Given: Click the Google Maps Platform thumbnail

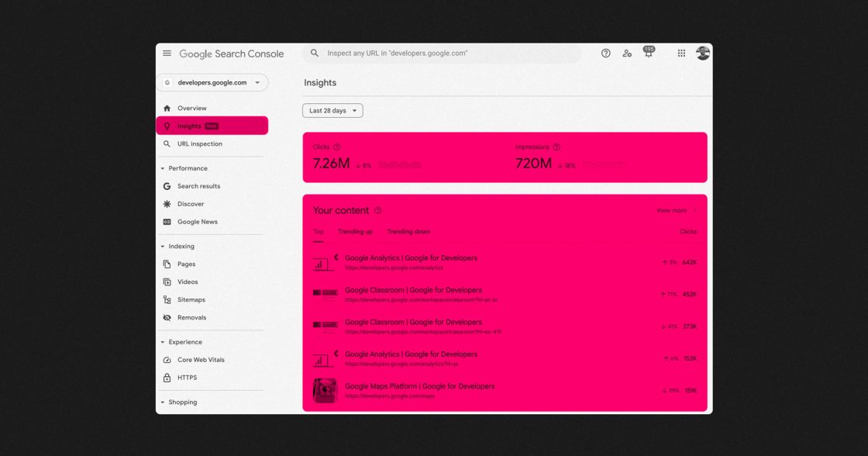Looking at the screenshot, I should (325, 391).
